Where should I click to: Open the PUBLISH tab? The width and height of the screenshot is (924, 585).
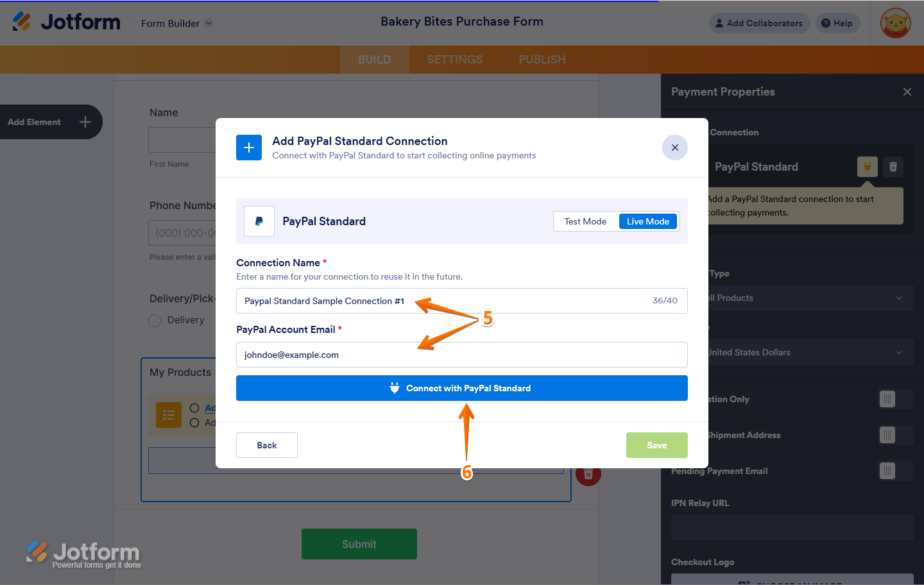point(542,60)
